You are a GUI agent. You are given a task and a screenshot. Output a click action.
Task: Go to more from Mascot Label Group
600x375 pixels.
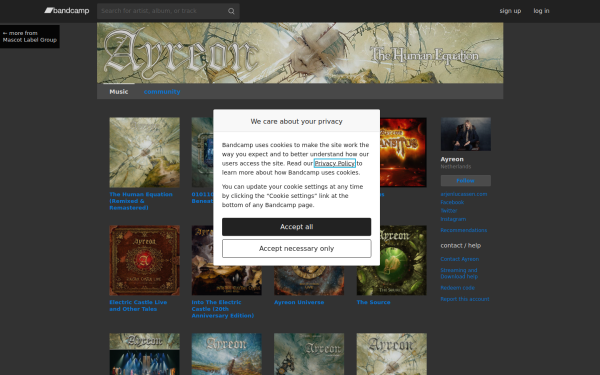(30, 36)
